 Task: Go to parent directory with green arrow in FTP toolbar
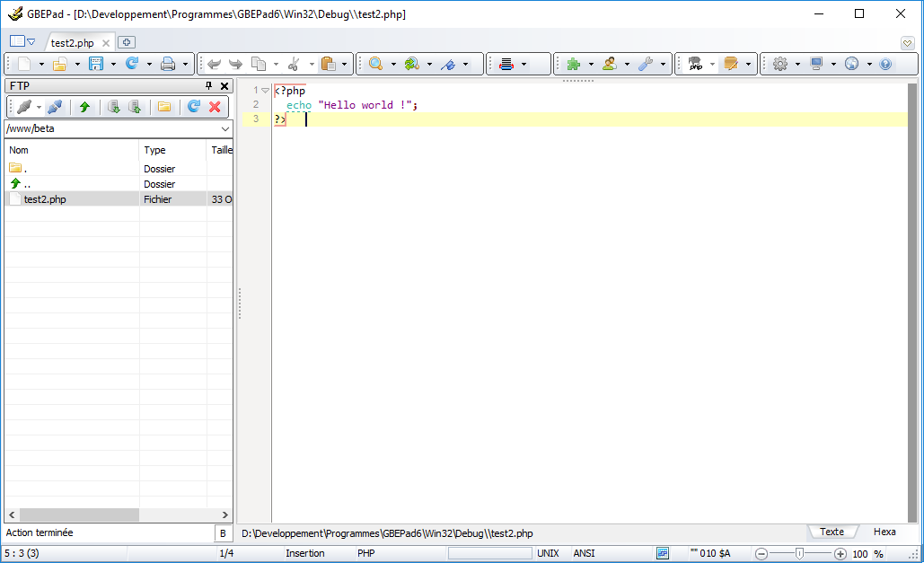(84, 107)
